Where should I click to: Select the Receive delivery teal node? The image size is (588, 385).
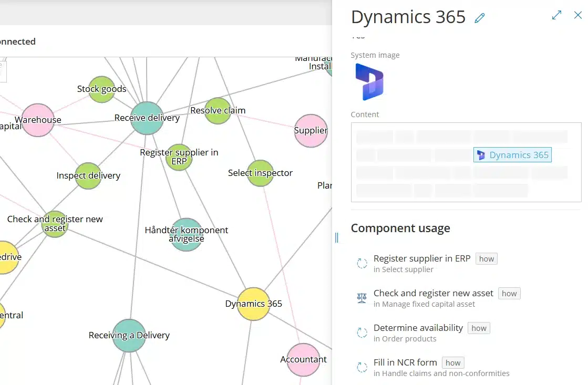[147, 118]
